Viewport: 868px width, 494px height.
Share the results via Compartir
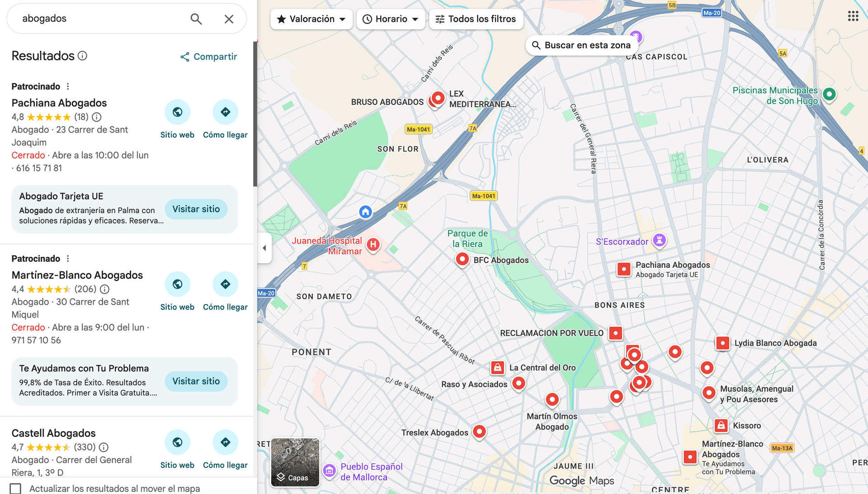click(209, 57)
